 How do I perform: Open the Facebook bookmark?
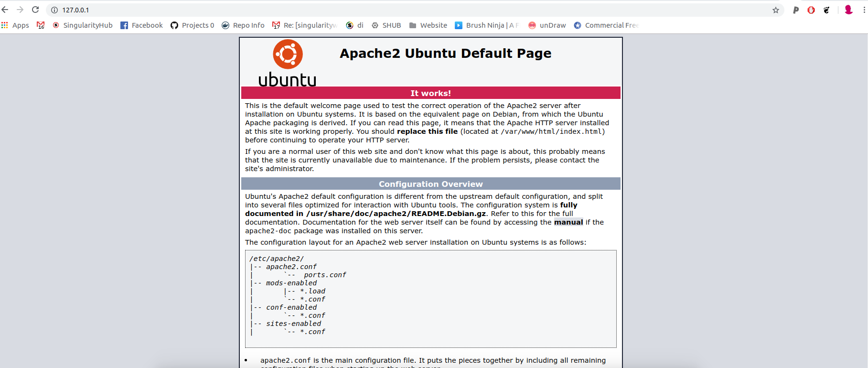tap(141, 25)
